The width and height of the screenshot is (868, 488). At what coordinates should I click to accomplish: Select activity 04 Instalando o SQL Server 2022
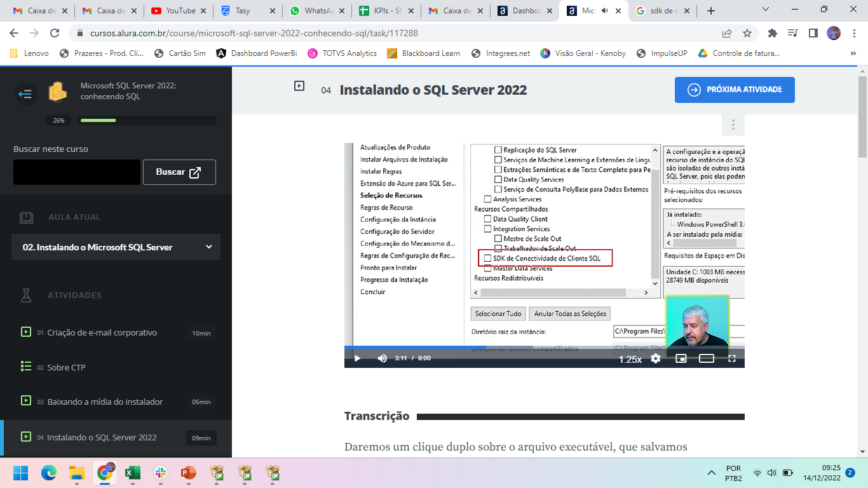pyautogui.click(x=116, y=437)
